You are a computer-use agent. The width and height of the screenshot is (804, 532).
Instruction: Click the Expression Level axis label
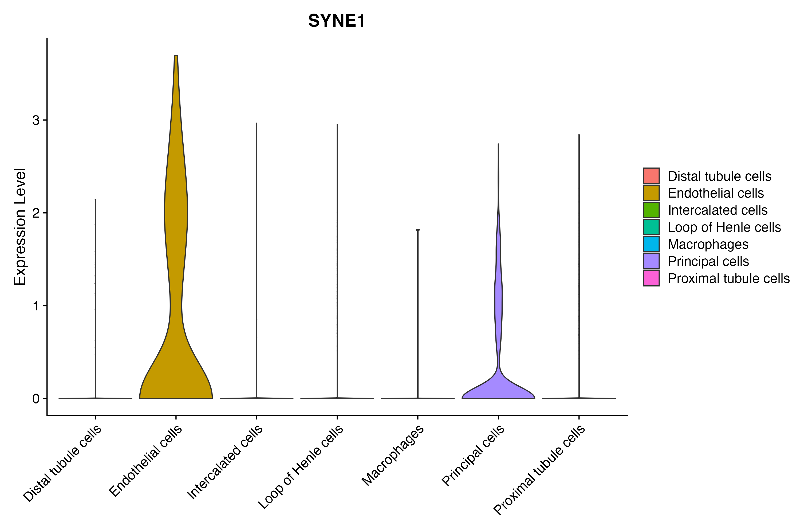click(x=20, y=227)
